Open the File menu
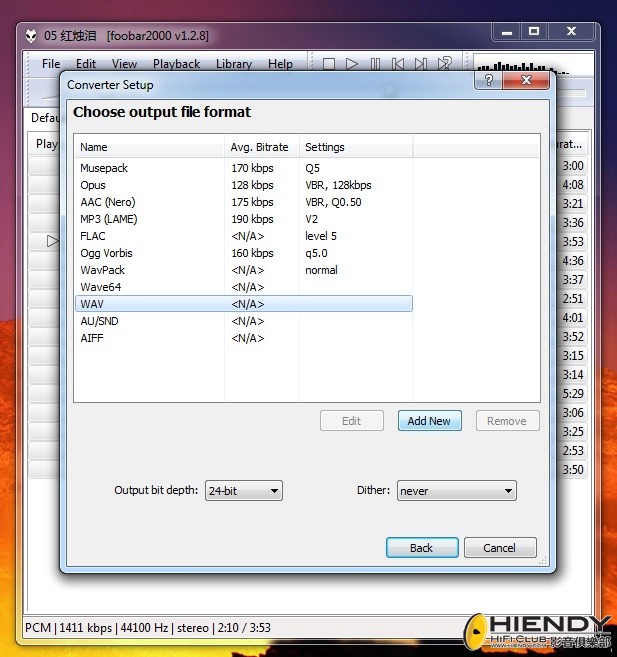The image size is (617, 657). pyautogui.click(x=51, y=64)
